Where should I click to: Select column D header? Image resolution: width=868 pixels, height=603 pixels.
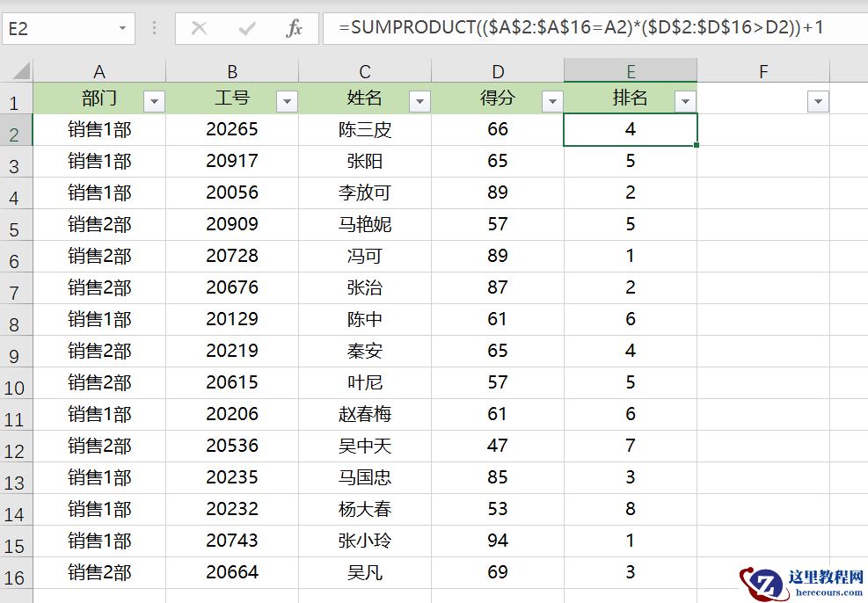pyautogui.click(x=498, y=71)
